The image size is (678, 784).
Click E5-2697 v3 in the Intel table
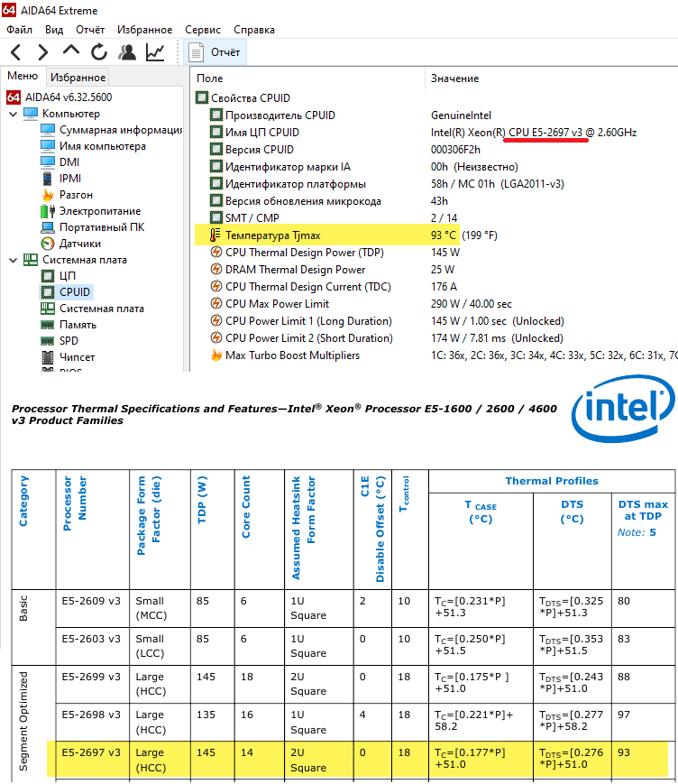(x=91, y=752)
